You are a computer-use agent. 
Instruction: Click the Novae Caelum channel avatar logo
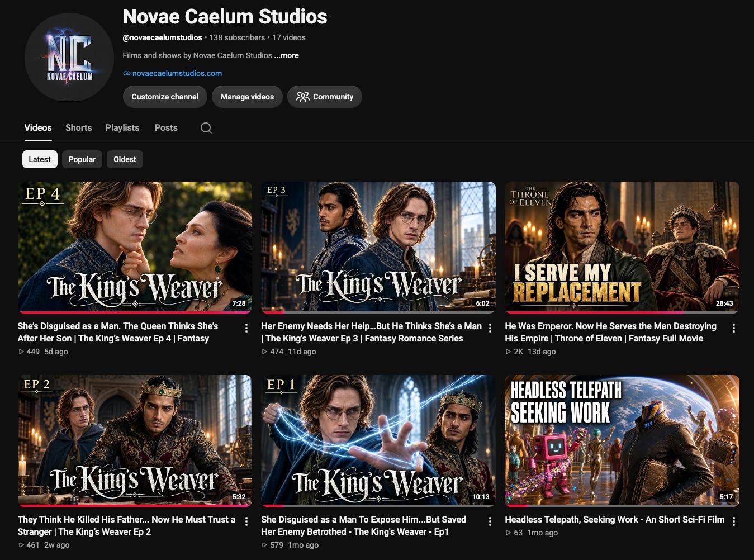[x=69, y=58]
